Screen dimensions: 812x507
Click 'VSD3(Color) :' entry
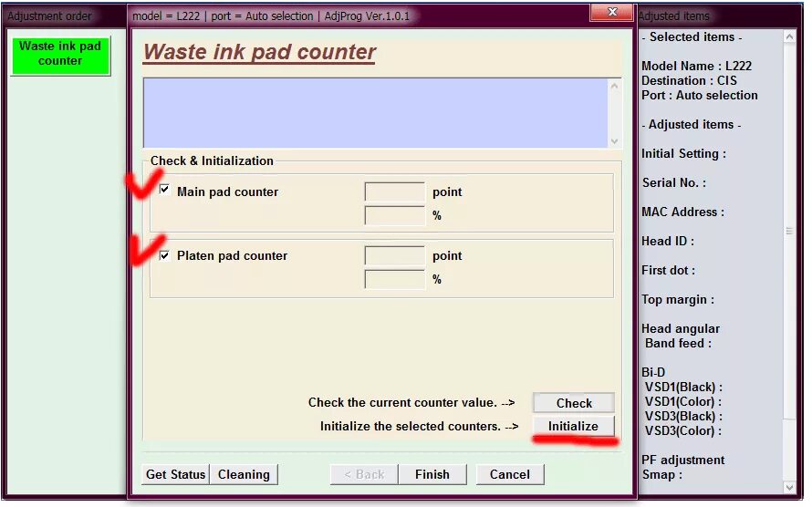[x=682, y=430]
